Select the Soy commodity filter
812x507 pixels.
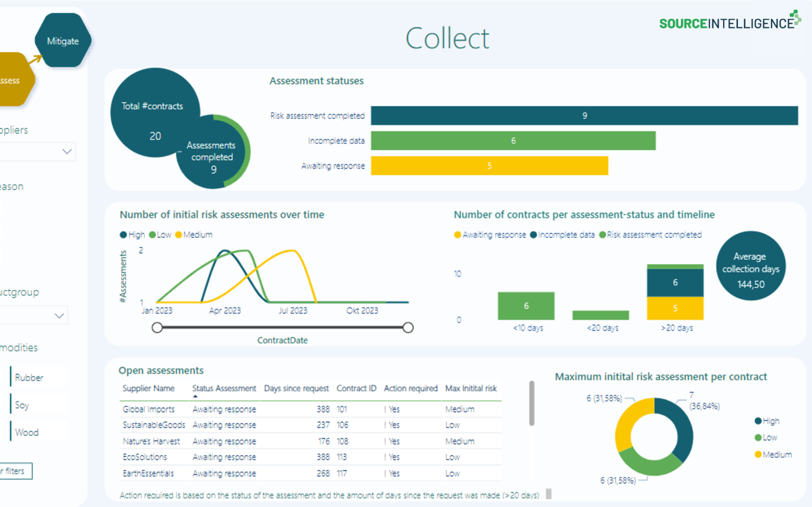pyautogui.click(x=22, y=405)
